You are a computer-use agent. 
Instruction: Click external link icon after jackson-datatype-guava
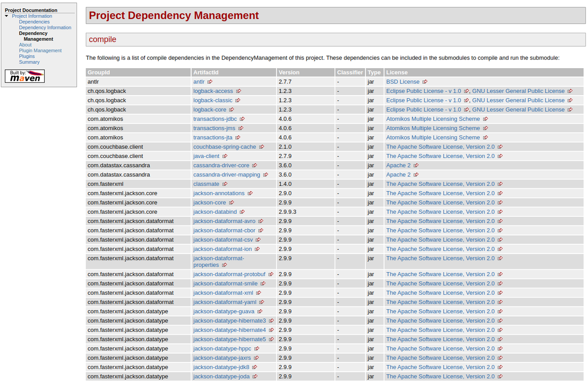pyautogui.click(x=260, y=312)
